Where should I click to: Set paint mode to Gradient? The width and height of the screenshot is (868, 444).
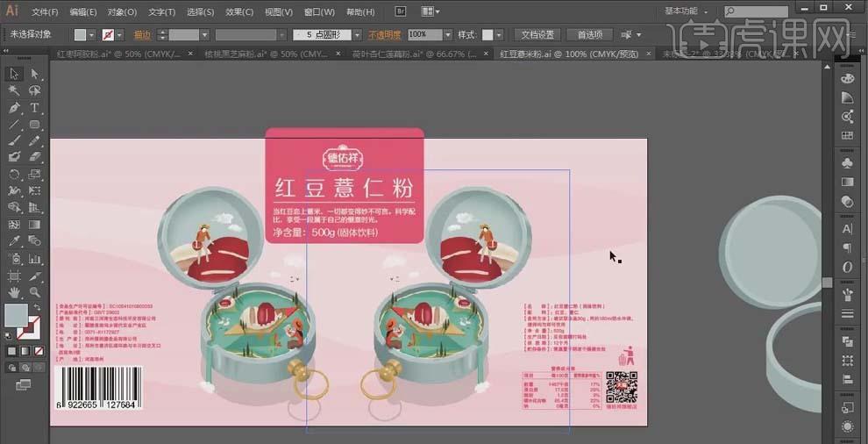pos(25,351)
